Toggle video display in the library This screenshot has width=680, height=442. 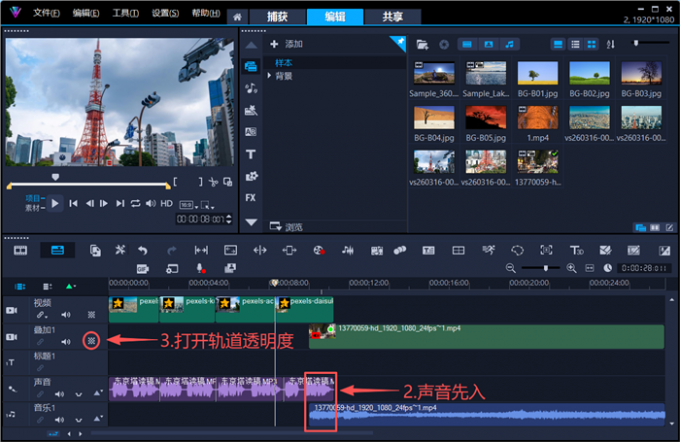tap(467, 44)
